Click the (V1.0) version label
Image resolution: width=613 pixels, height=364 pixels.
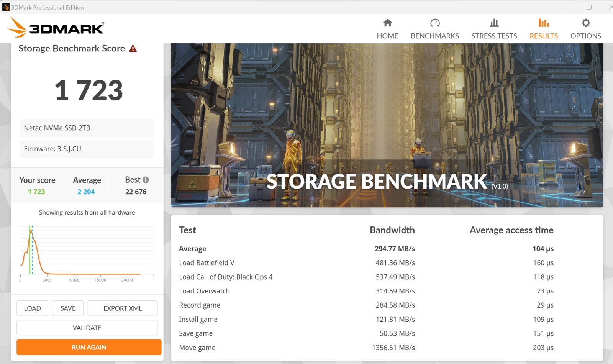[x=500, y=186]
